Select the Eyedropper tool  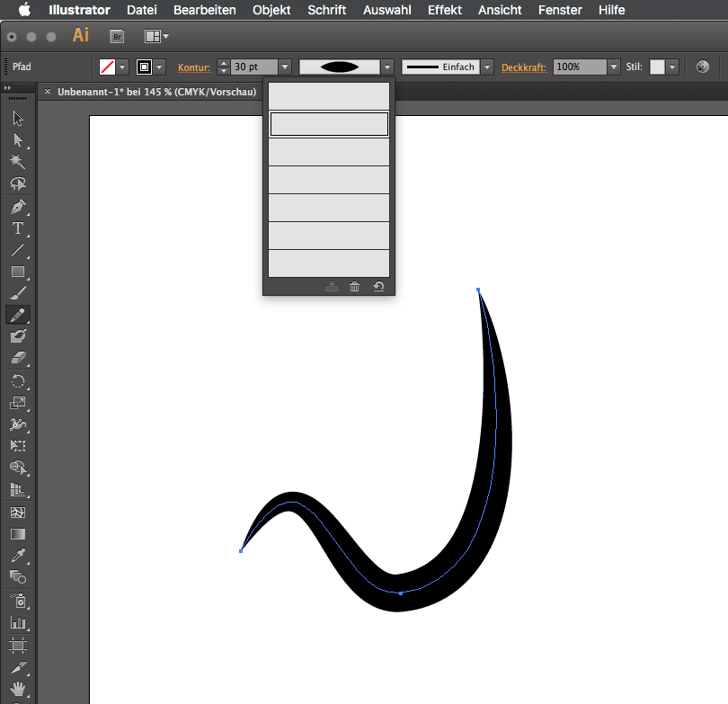click(18, 556)
